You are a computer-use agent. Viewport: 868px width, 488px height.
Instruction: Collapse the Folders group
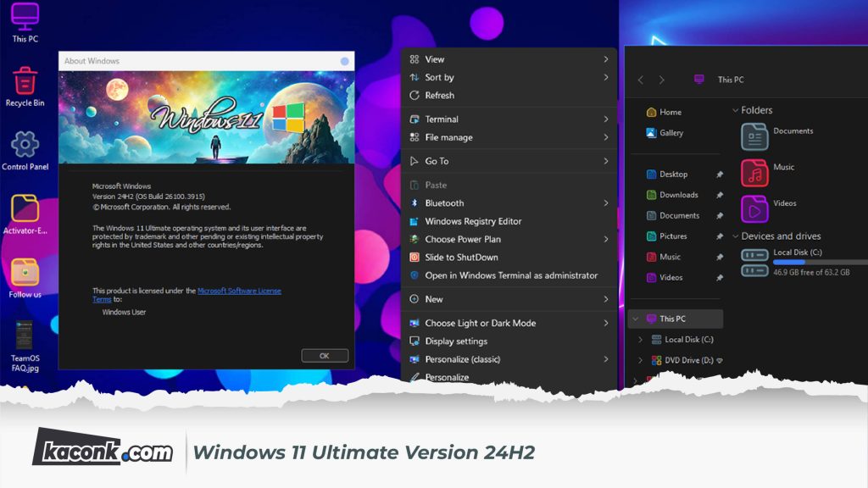(736, 110)
